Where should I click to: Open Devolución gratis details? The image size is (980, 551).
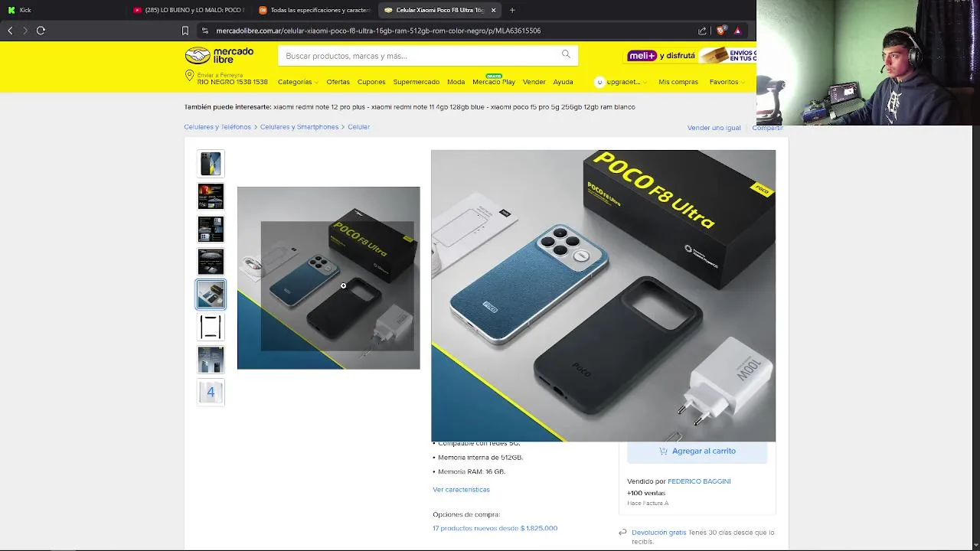pos(658,533)
